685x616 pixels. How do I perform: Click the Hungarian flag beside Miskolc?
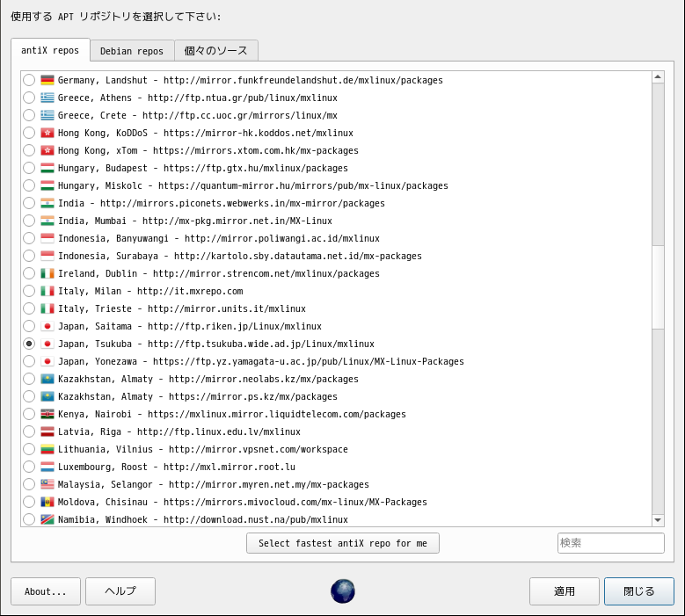(x=47, y=185)
